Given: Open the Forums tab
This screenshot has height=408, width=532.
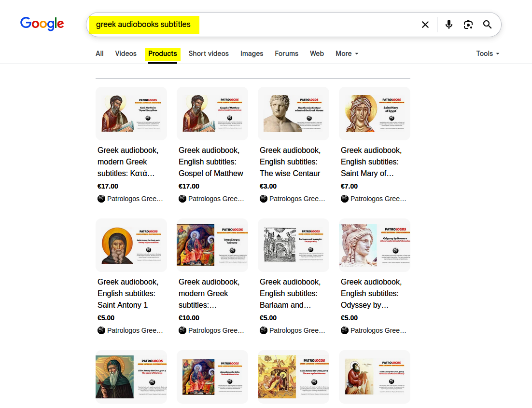Looking at the screenshot, I should click(x=286, y=54).
